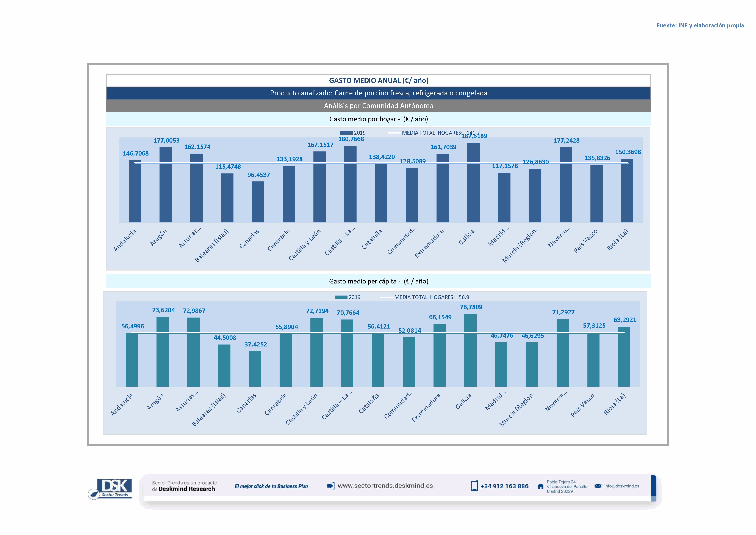The width and height of the screenshot is (756, 535).
Task: Click the login arrow icon beside website URL
Action: (x=331, y=486)
